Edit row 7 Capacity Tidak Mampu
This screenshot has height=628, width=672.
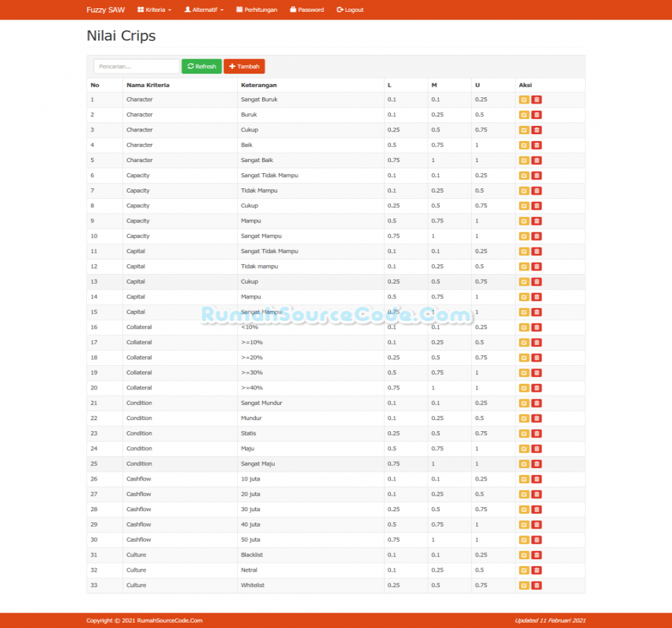[x=524, y=191]
